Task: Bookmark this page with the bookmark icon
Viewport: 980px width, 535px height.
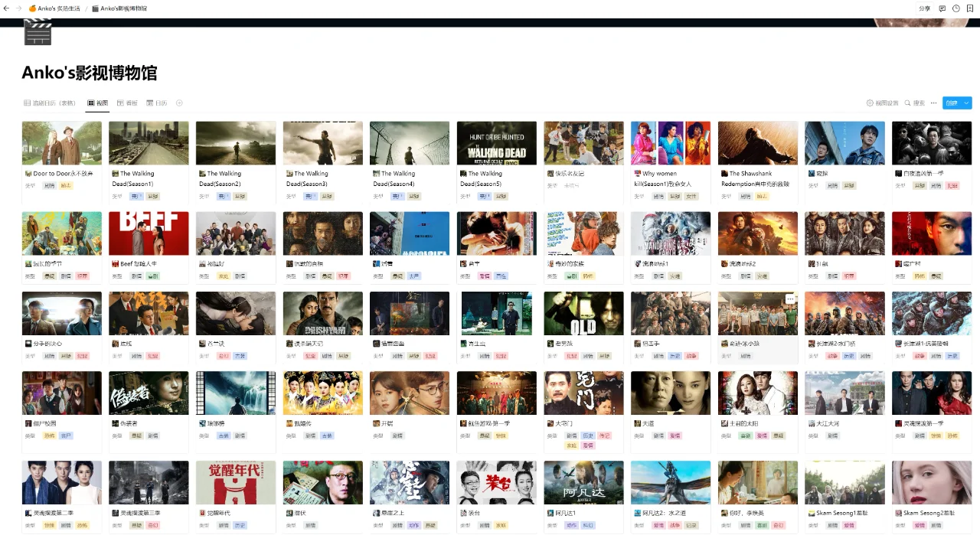Action: tap(969, 8)
